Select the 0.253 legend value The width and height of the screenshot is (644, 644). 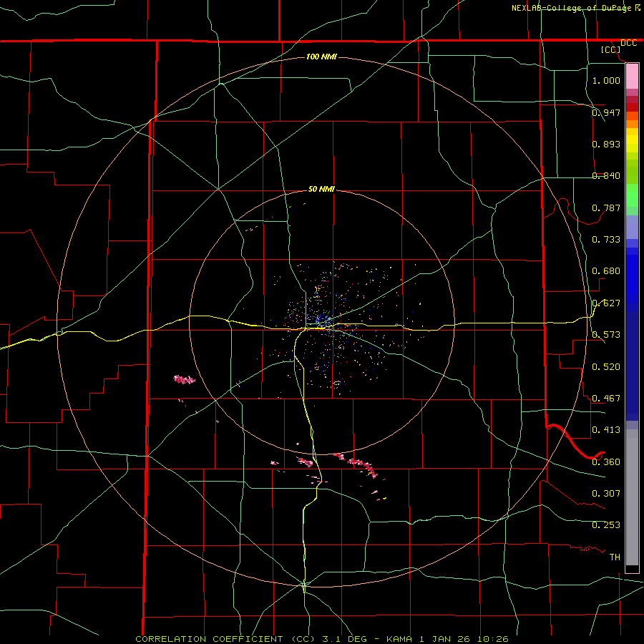pos(606,525)
